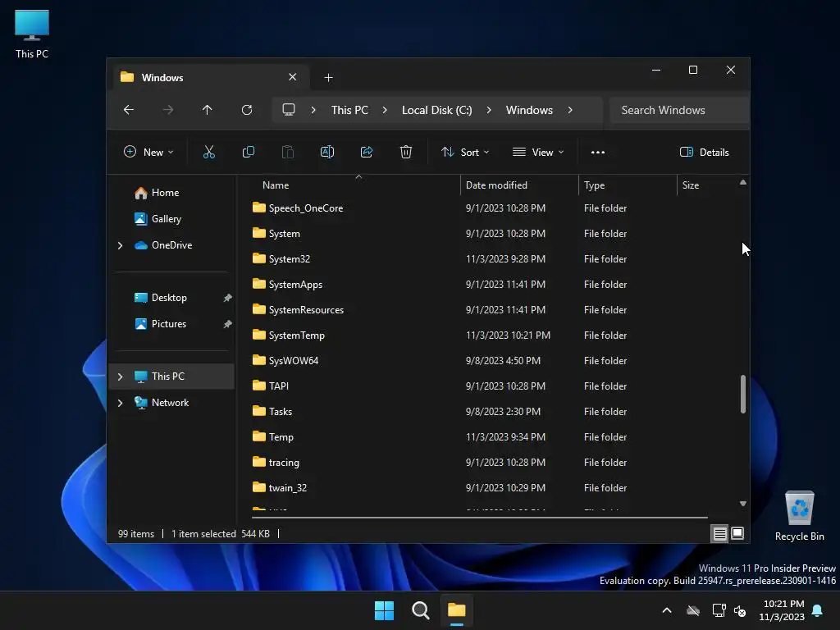This screenshot has height=630, width=840.
Task: Click the Search Windows field
Action: tap(679, 110)
